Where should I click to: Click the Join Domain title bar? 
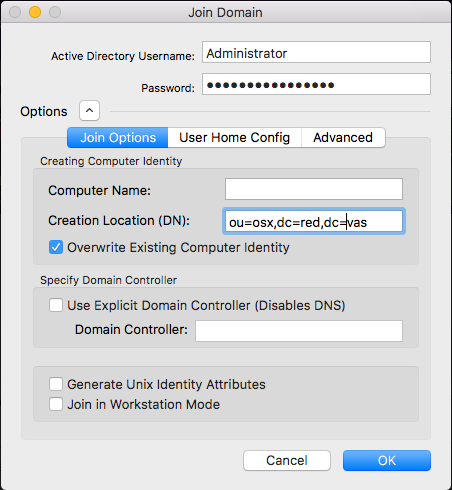point(225,12)
